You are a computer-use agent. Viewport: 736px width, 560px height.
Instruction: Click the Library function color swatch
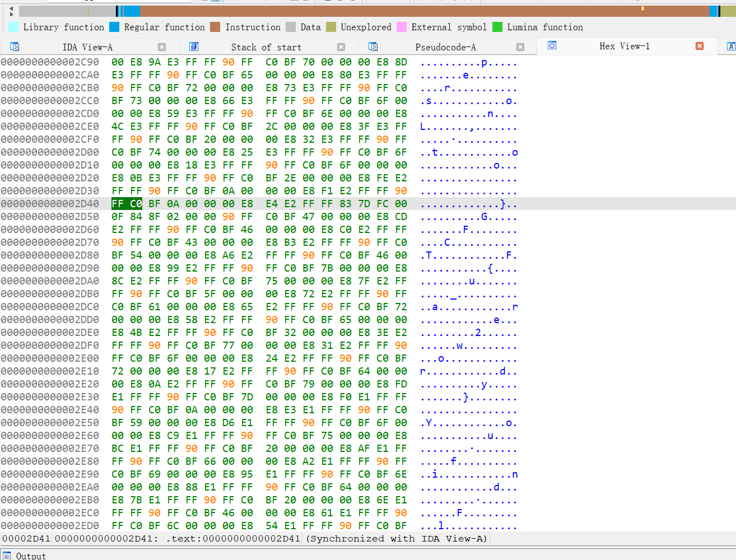[13, 27]
